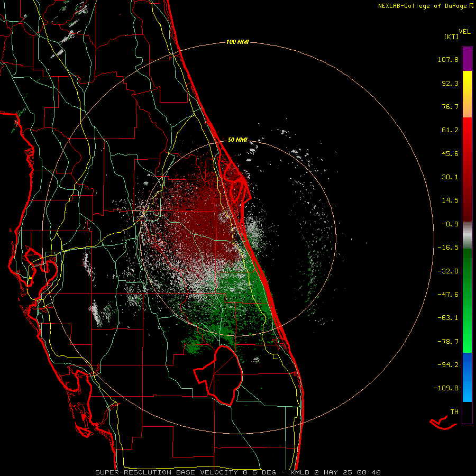
Task: Click the 100 NMI range ring label
Action: point(237,42)
